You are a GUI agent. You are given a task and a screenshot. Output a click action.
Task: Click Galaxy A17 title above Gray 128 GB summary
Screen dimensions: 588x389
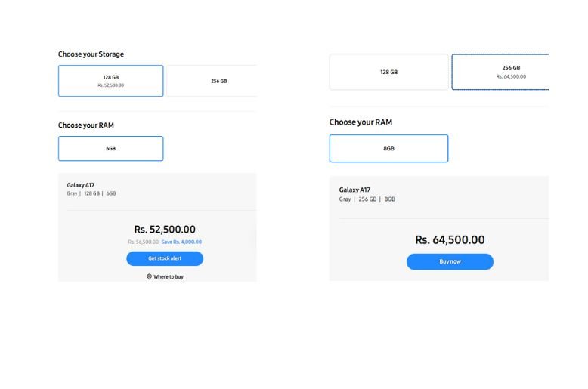[81, 185]
